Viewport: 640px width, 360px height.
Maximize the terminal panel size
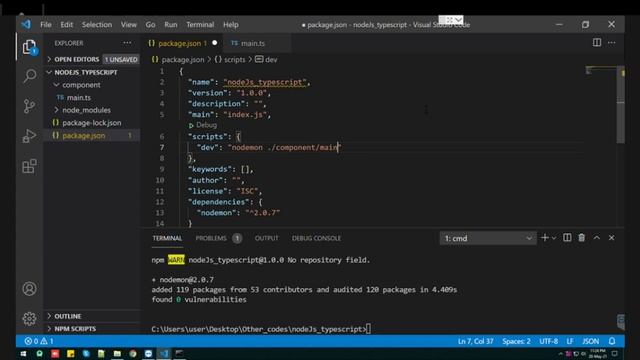pyautogui.click(x=597, y=238)
